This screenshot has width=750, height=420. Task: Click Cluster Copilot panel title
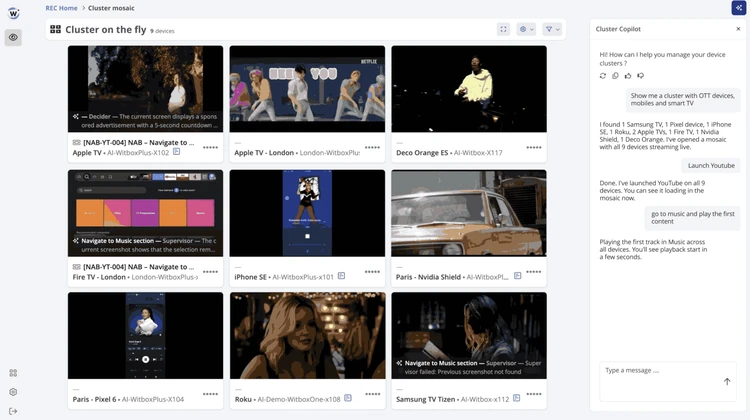[618, 29]
